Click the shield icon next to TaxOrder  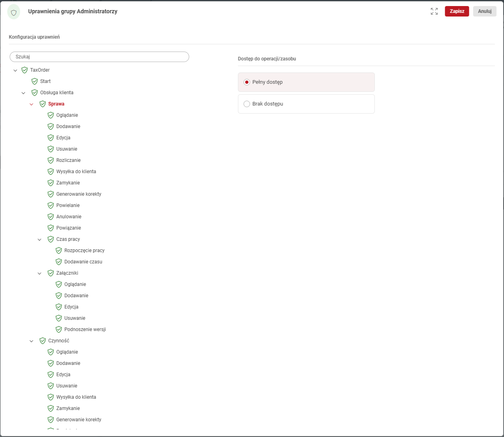(x=25, y=70)
